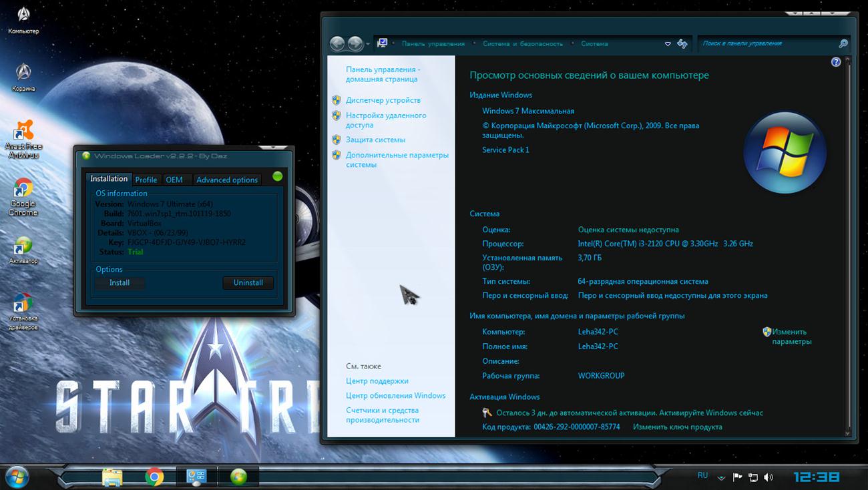Select the Trial status text in Windows Loader
The image size is (868, 490).
click(x=135, y=252)
